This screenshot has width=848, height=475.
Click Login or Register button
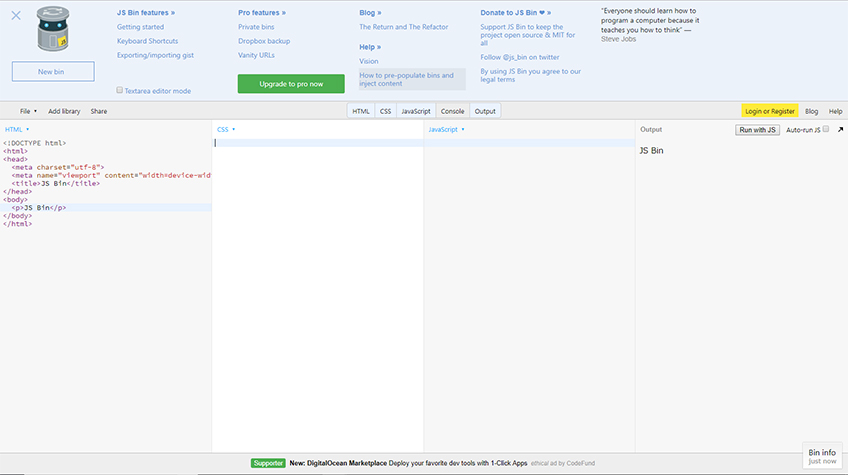click(x=770, y=111)
